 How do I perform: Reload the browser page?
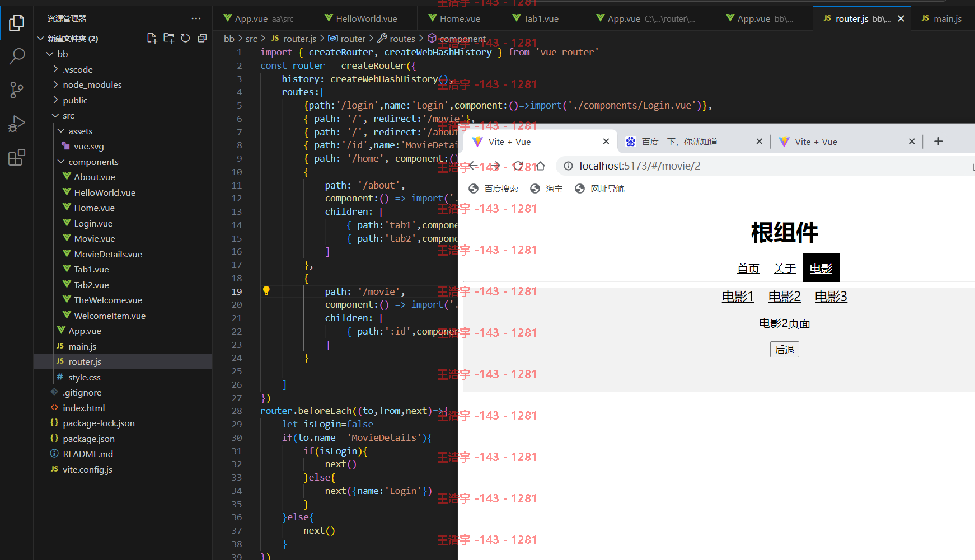(x=518, y=166)
